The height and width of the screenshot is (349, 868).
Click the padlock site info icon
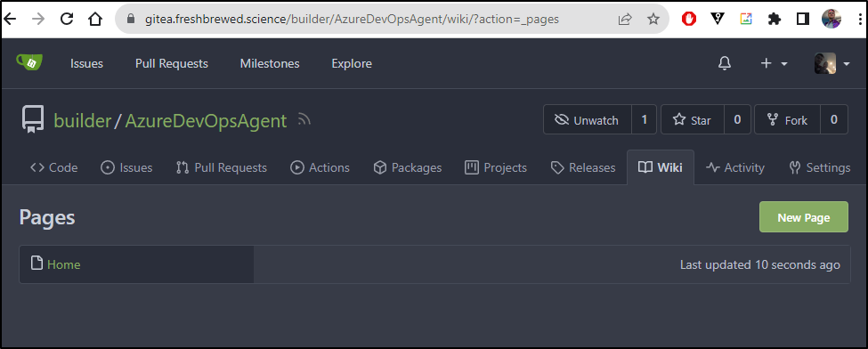coord(131,19)
